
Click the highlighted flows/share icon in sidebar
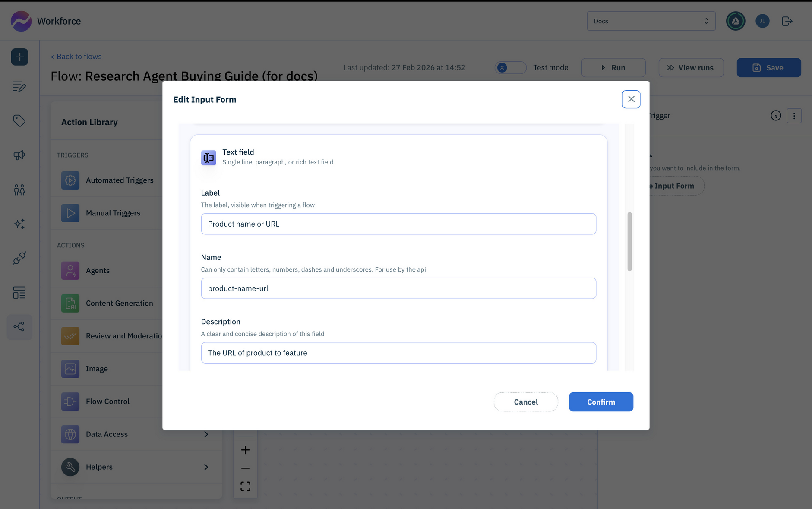pyautogui.click(x=19, y=327)
